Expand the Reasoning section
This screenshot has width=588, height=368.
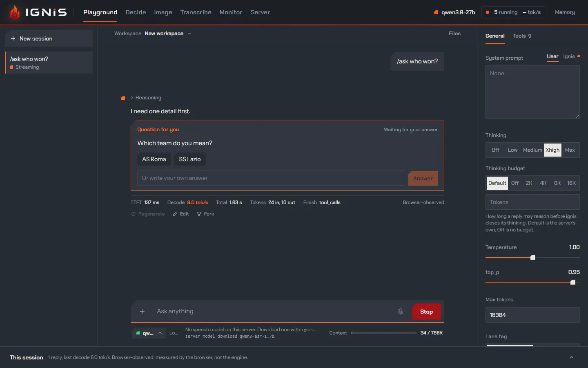(x=146, y=98)
